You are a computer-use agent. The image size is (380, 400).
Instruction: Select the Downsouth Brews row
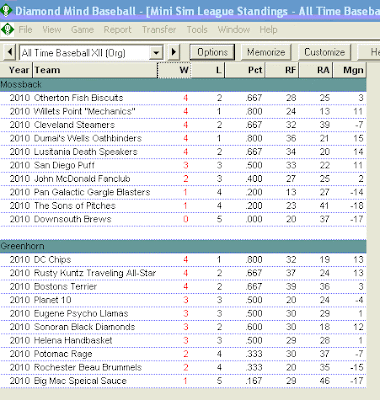(x=183, y=219)
